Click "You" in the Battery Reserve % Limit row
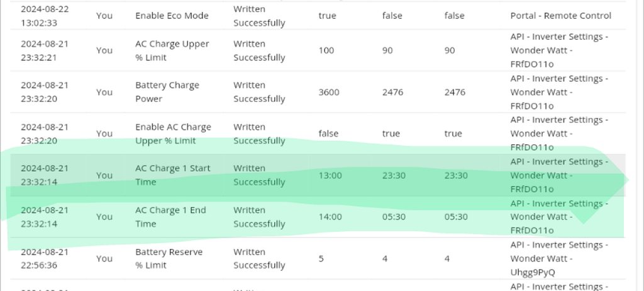Screen dimensions: 644x291 pyautogui.click(x=104, y=258)
